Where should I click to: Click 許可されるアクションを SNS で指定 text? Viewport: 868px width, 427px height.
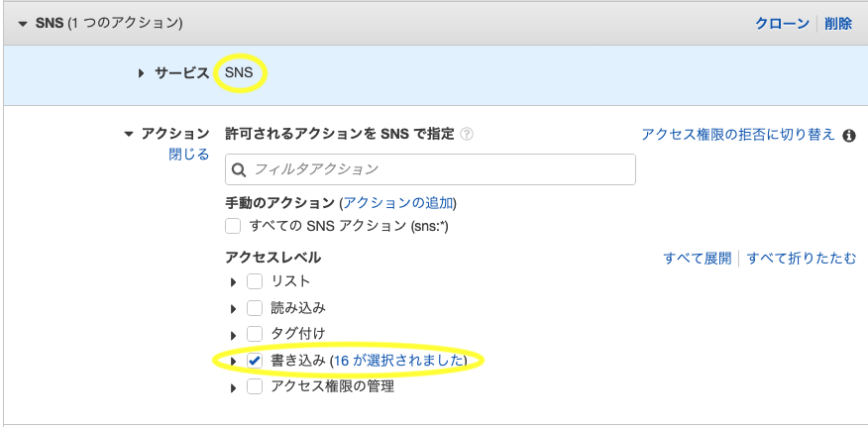tap(340, 134)
